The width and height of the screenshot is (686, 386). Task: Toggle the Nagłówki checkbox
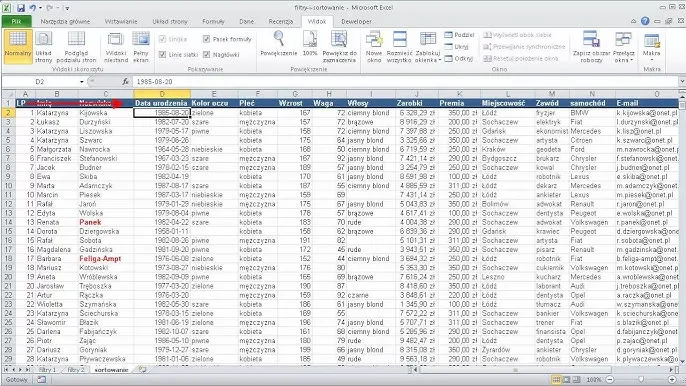point(206,55)
